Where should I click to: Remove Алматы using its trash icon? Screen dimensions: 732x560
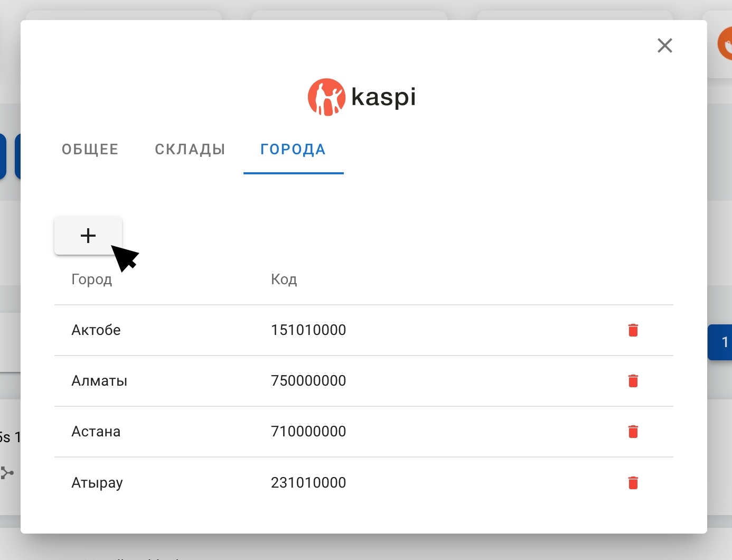click(x=633, y=381)
